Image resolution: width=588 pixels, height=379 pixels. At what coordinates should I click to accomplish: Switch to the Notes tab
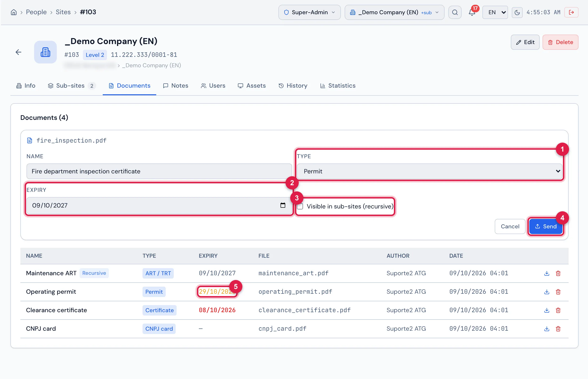[176, 86]
